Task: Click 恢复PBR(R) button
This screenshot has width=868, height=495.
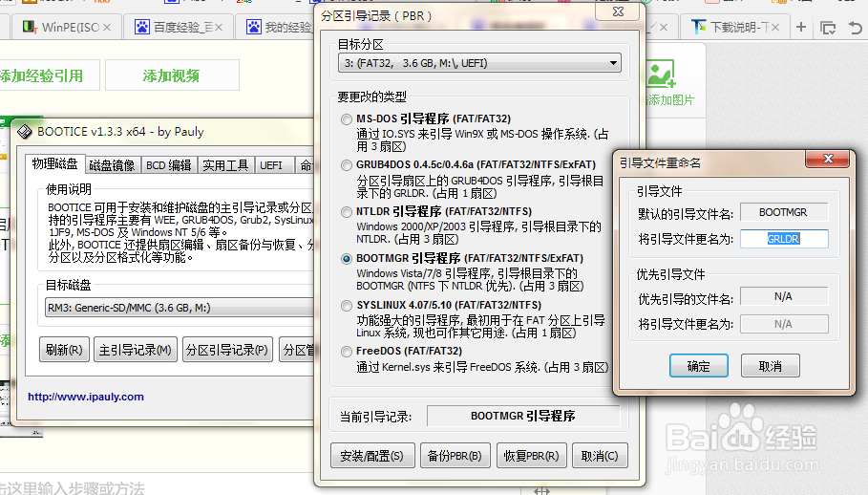Action: pos(532,456)
